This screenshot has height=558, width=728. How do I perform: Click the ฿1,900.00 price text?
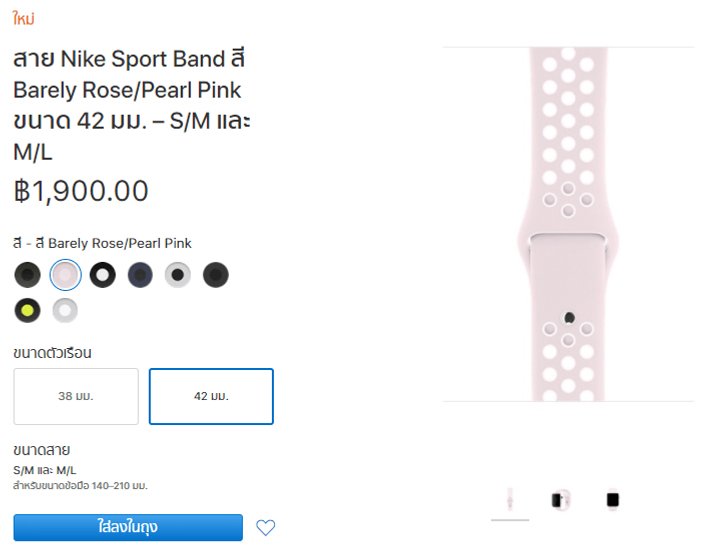click(81, 191)
